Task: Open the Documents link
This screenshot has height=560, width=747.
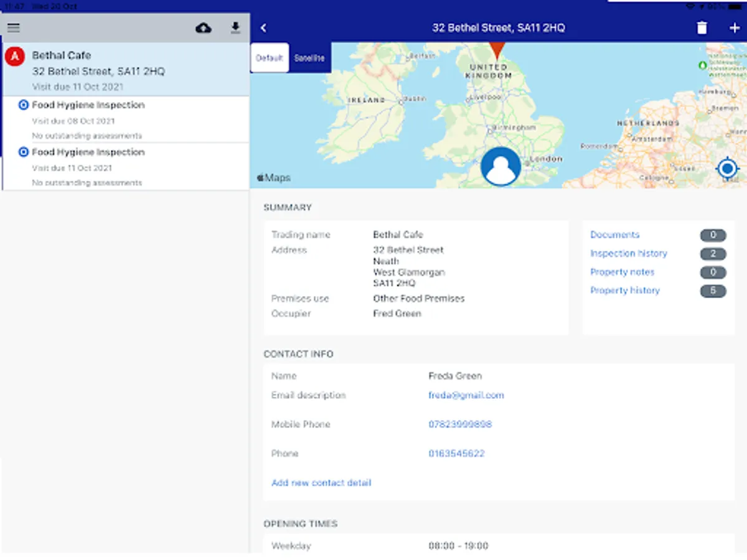Action: (x=614, y=235)
